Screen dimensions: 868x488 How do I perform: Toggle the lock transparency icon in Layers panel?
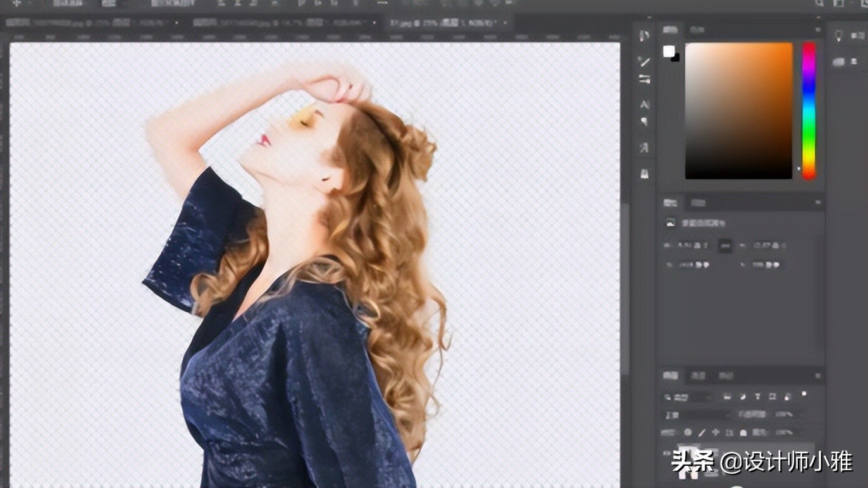click(x=687, y=432)
